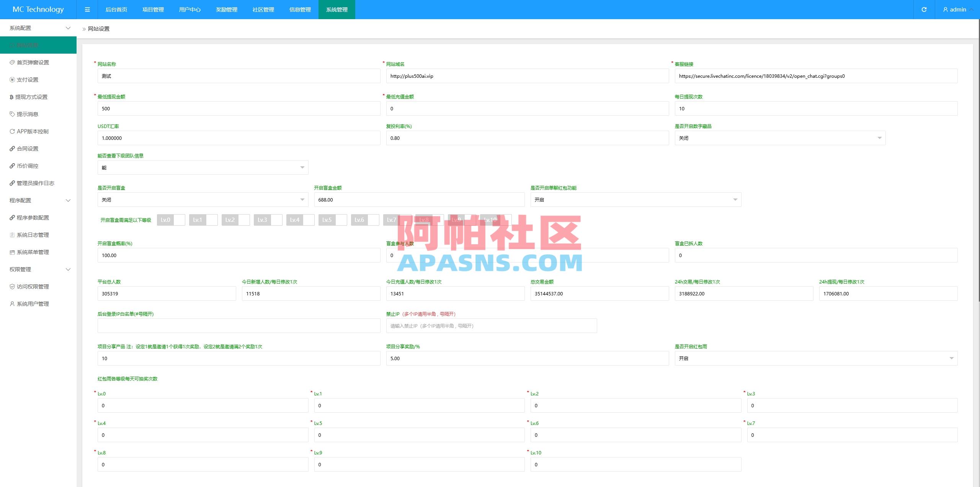
Task: Click the 禁止IP input field
Action: (491, 326)
